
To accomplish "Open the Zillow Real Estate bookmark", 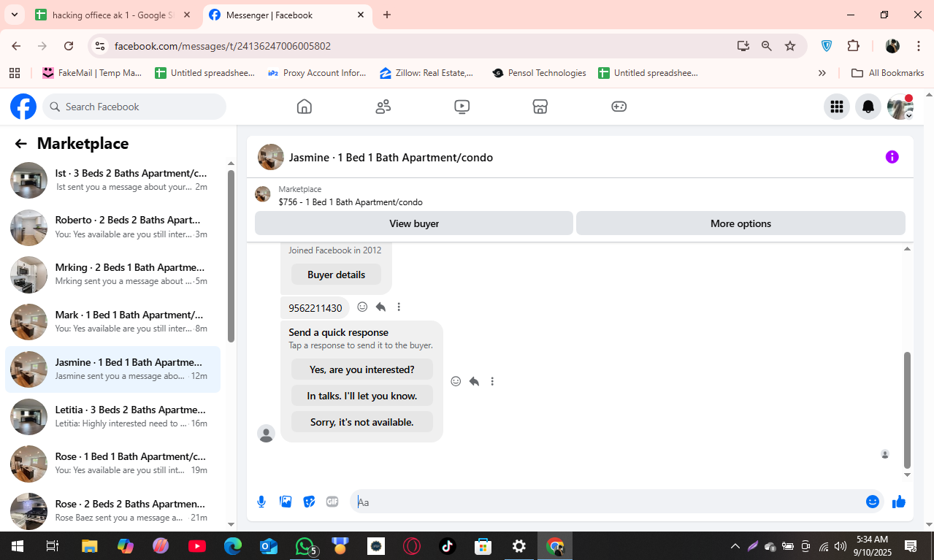I will click(427, 73).
